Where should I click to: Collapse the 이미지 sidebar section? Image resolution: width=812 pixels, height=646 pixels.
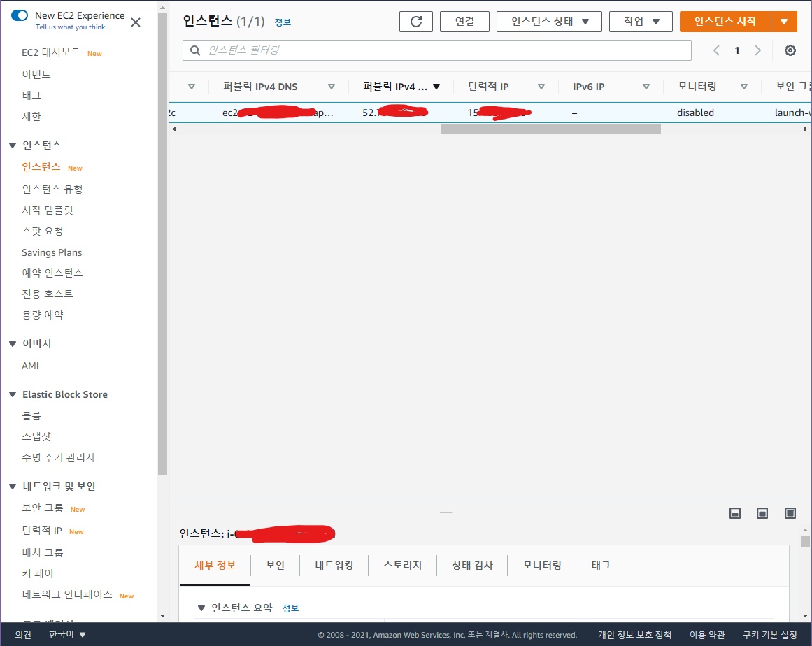pyautogui.click(x=13, y=344)
